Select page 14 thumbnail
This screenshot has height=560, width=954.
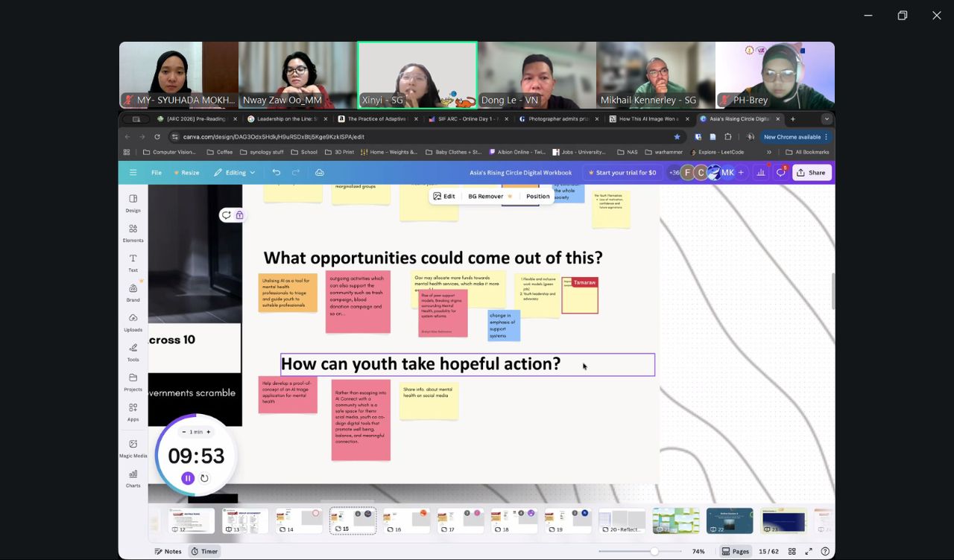pyautogui.click(x=300, y=521)
